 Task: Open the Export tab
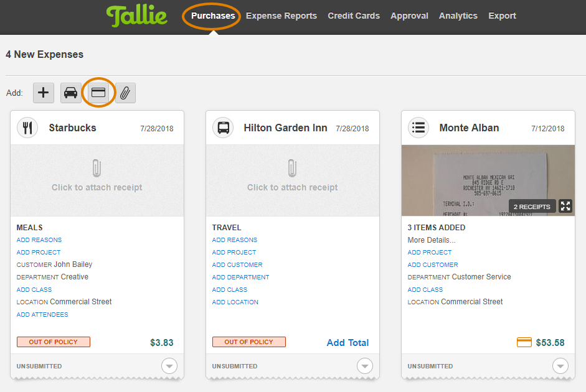pyautogui.click(x=502, y=16)
